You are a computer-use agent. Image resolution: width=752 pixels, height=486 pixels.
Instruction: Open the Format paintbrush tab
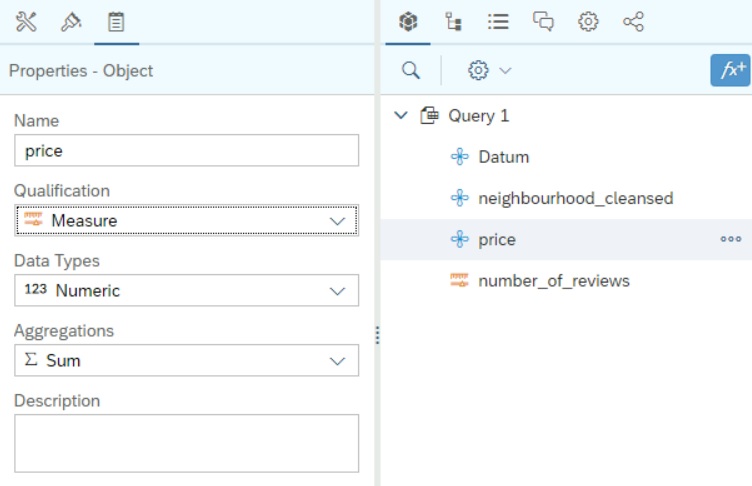[x=71, y=21]
